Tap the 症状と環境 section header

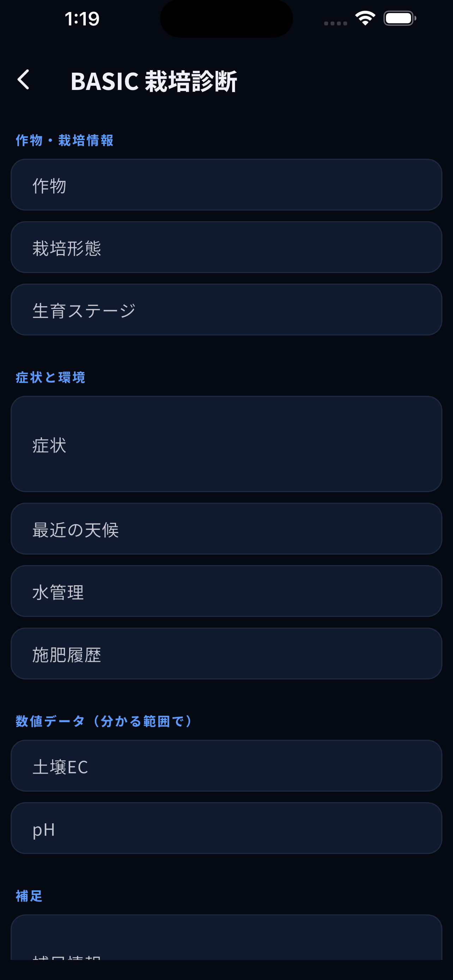[50, 377]
